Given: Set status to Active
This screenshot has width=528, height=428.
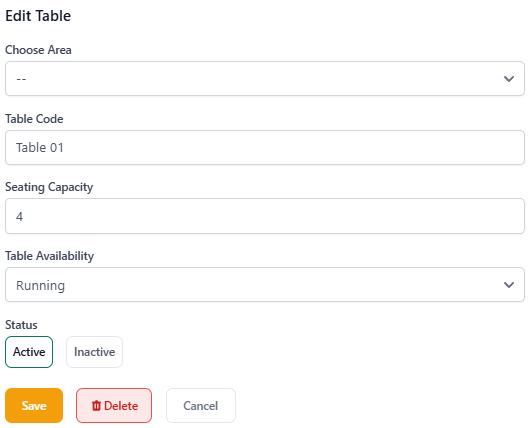Looking at the screenshot, I should (x=29, y=352).
